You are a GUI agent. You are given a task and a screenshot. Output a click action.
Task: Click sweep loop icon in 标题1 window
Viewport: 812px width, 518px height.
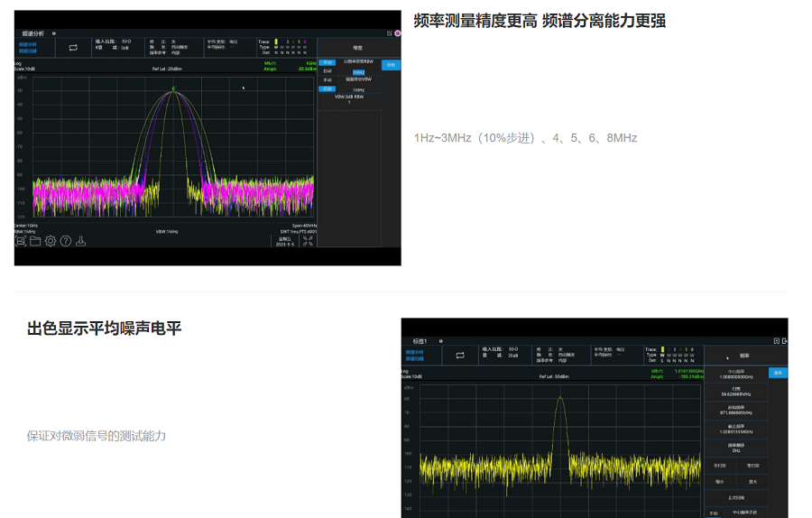459,355
